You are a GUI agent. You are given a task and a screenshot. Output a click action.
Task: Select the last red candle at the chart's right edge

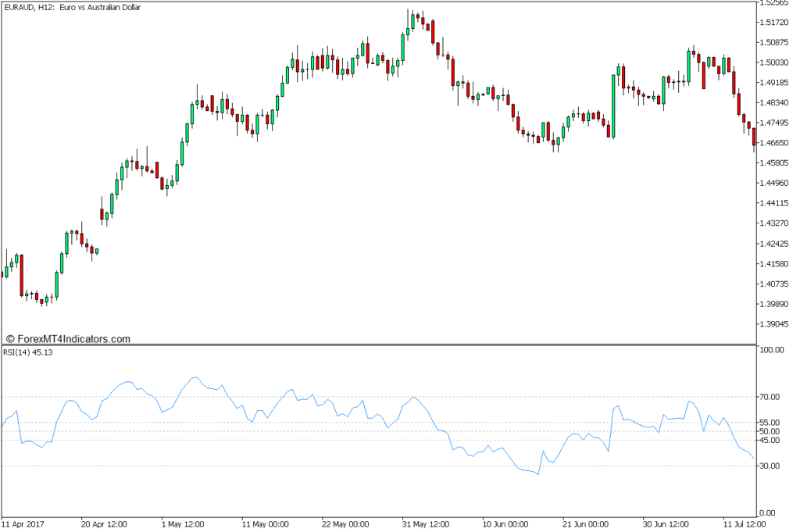[754, 137]
